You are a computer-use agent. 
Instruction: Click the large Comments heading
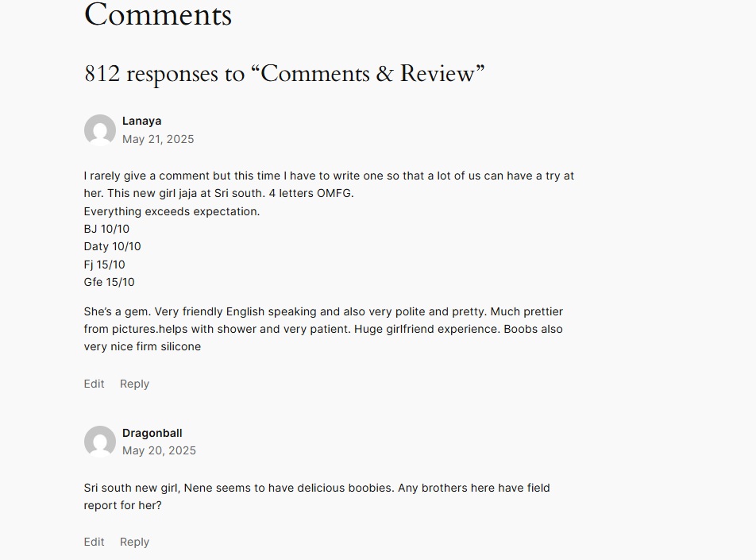(158, 14)
